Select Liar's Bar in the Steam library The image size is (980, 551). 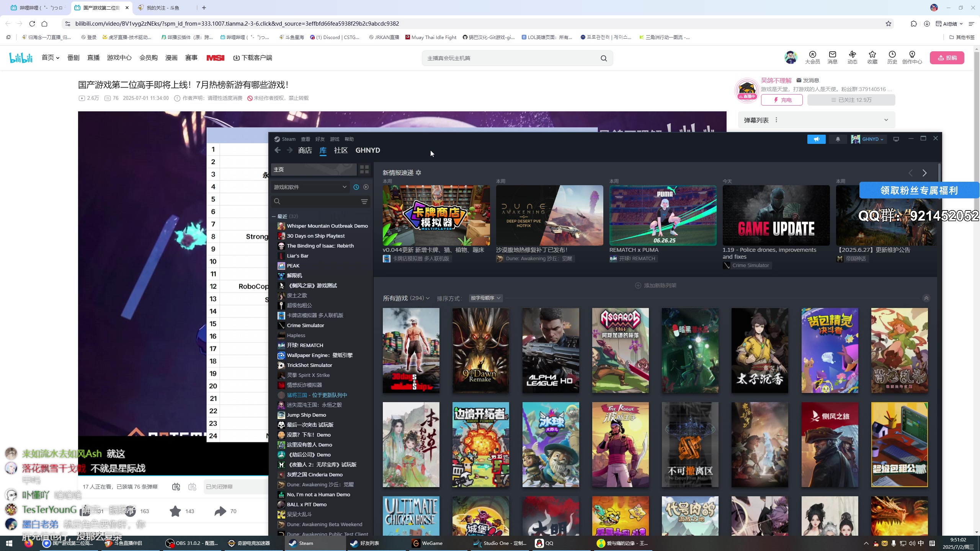(297, 256)
